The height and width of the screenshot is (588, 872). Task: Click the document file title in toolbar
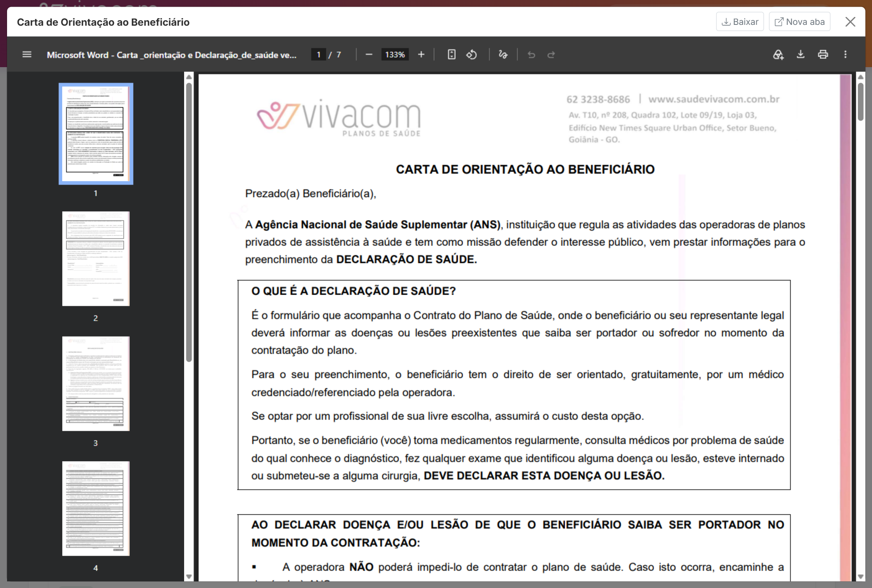(x=172, y=55)
